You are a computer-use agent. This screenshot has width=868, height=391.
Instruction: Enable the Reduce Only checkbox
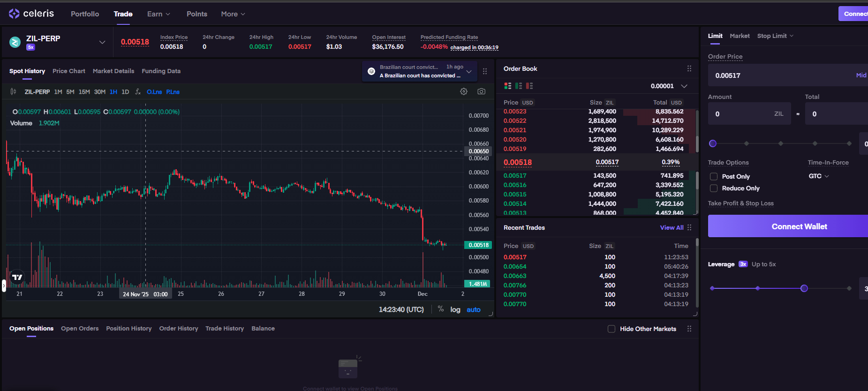point(714,188)
